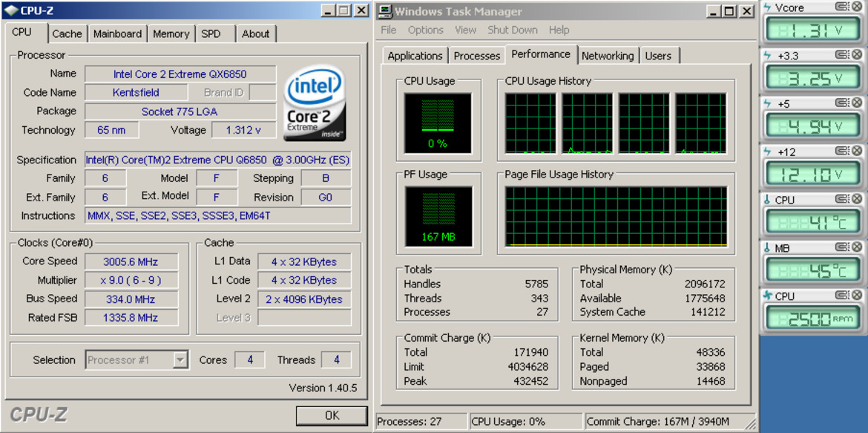The image size is (868, 433).
Task: Click the processor Name field
Action: (x=180, y=74)
